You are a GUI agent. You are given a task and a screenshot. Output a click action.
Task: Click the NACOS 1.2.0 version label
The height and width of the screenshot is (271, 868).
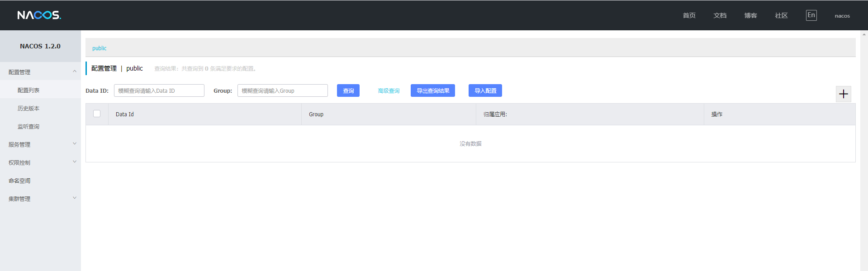pyautogui.click(x=40, y=46)
